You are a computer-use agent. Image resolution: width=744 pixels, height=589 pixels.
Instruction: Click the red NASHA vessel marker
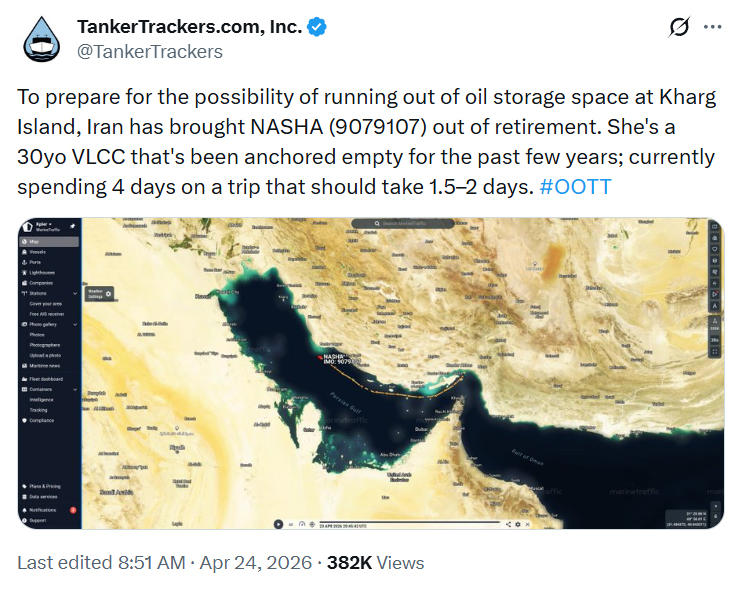pos(319,355)
